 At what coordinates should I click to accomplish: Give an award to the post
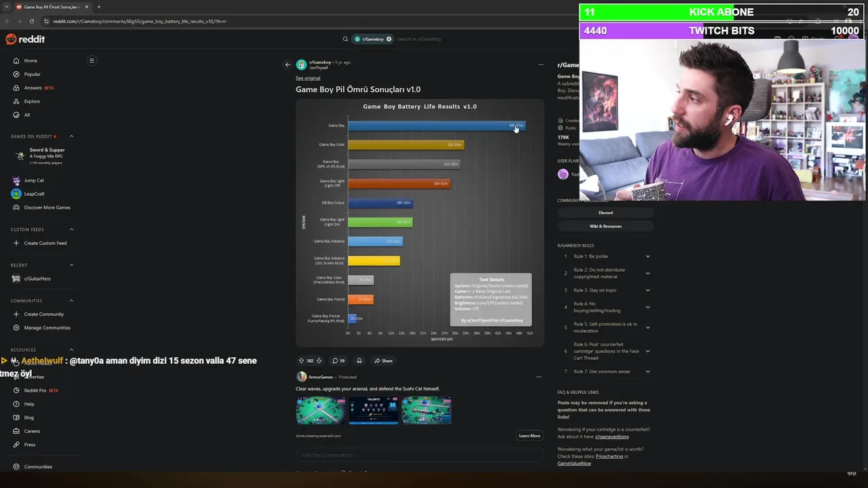tap(359, 361)
